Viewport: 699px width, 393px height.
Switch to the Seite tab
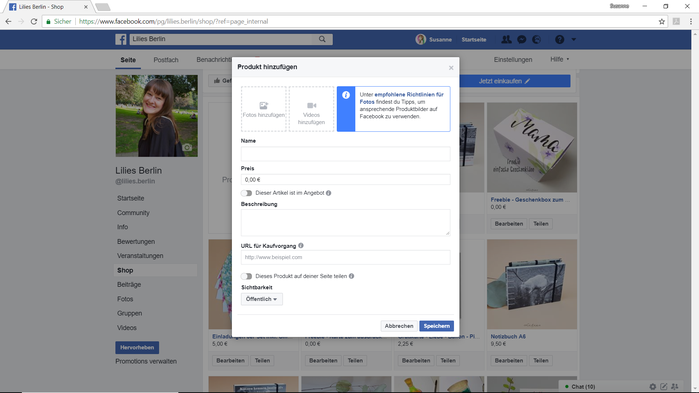tap(128, 60)
